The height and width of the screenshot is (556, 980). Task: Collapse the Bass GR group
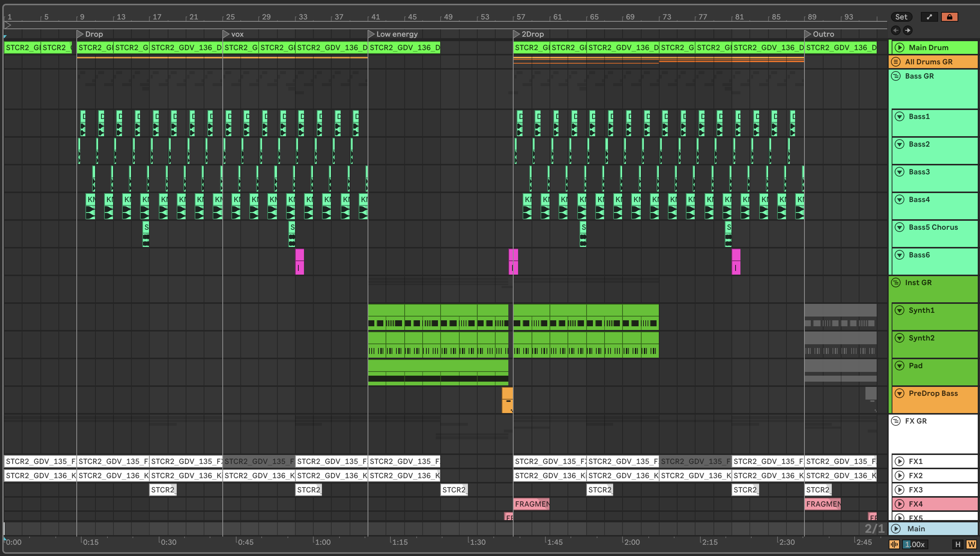coord(896,76)
